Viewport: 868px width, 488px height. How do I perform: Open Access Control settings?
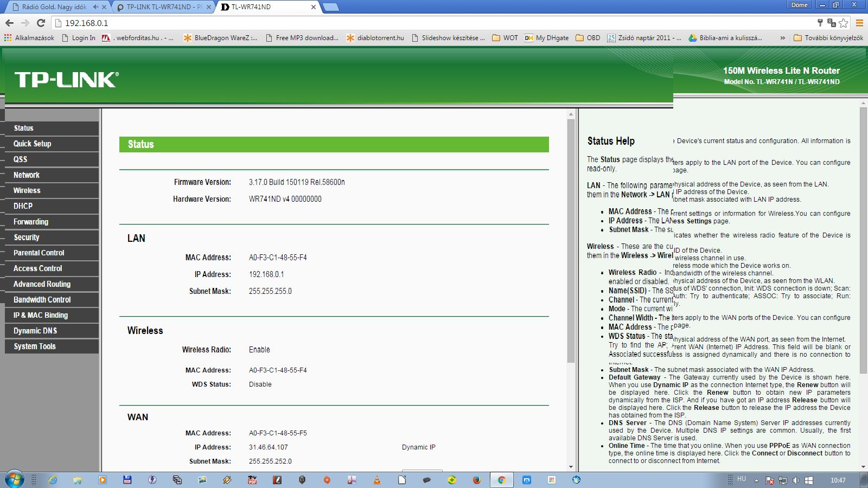[52, 268]
